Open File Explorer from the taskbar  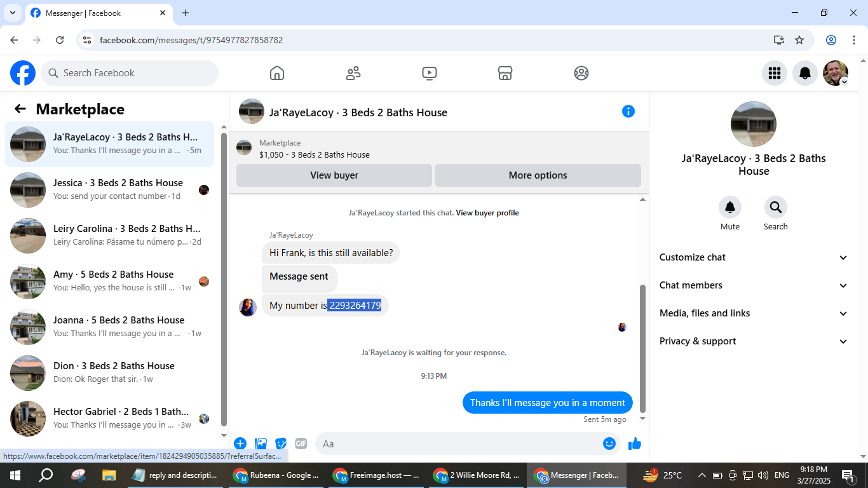click(x=109, y=475)
